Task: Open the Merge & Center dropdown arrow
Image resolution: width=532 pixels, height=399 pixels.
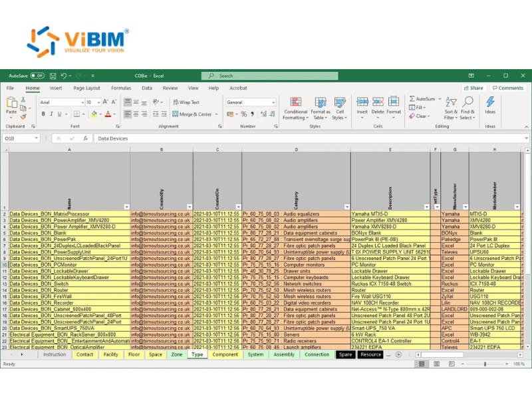Action: click(x=217, y=114)
